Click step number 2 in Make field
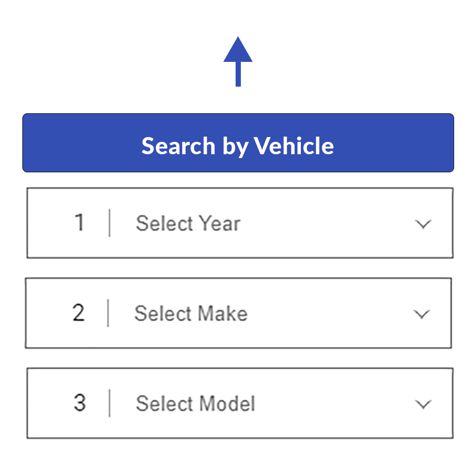This screenshot has width=476, height=476. tap(79, 313)
